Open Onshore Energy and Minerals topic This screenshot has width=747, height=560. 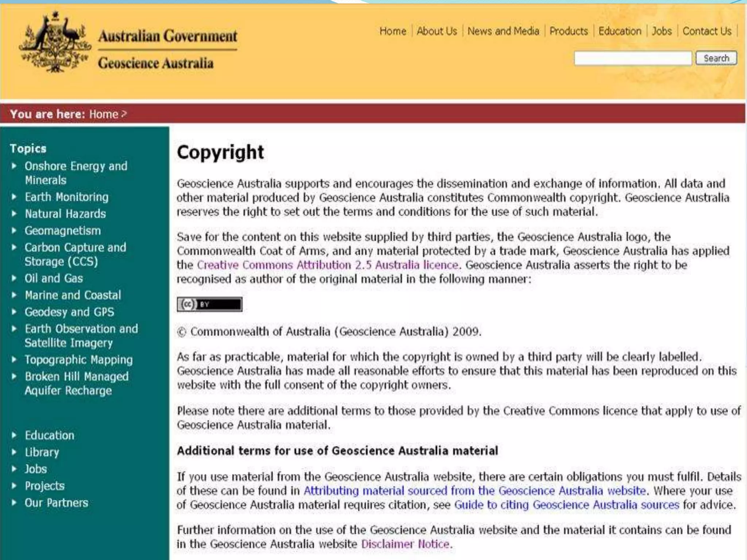tap(76, 173)
